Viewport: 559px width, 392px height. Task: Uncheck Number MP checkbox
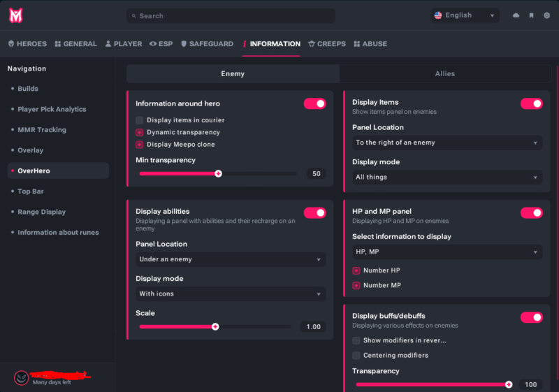coord(356,286)
